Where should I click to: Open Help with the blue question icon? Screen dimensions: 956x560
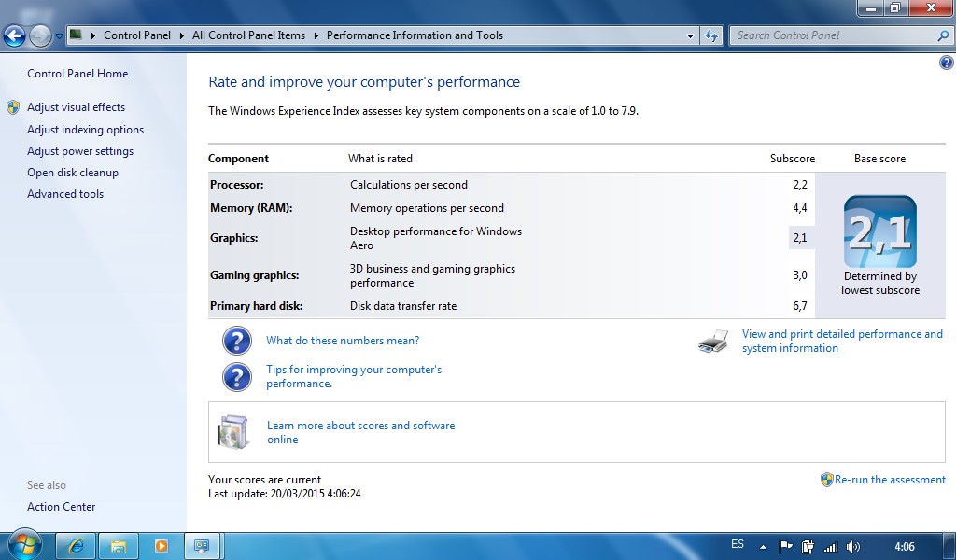947,63
